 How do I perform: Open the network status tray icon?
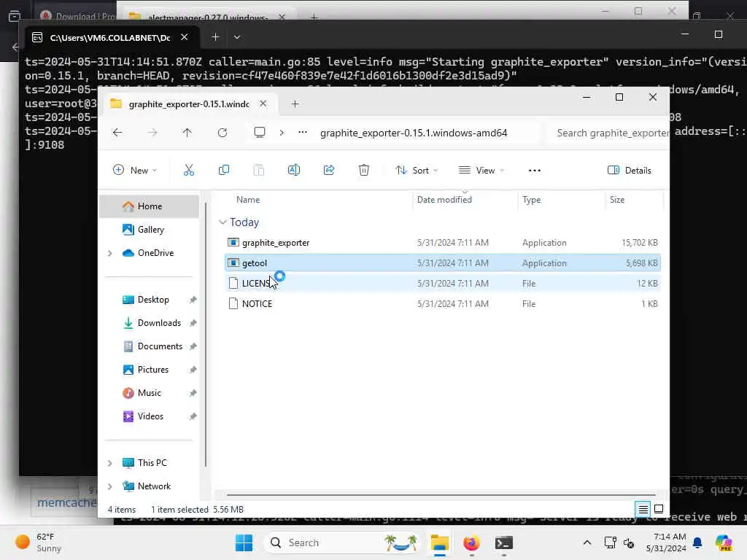(610, 542)
